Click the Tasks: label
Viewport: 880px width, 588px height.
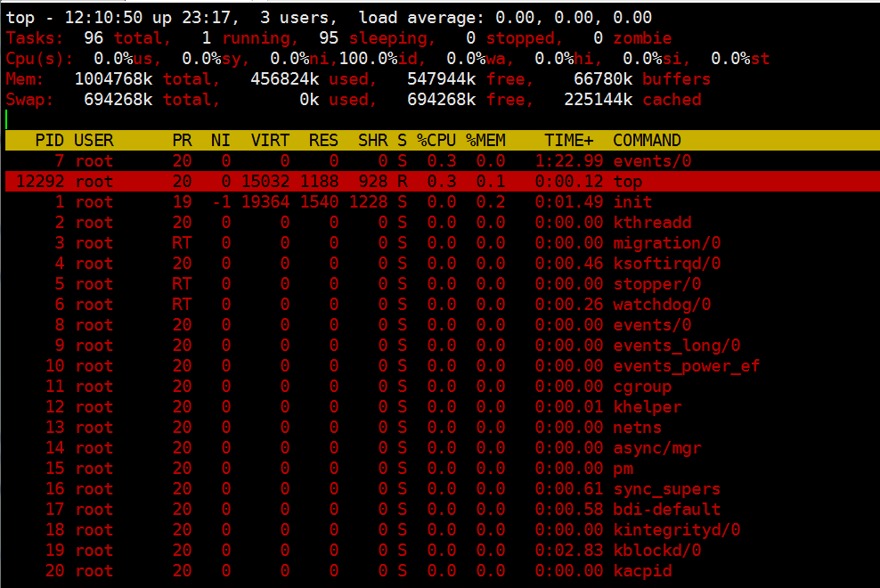point(35,38)
